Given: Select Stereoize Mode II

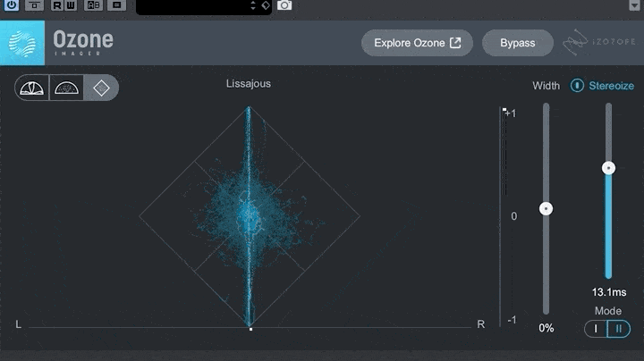Looking at the screenshot, I should click(619, 329).
